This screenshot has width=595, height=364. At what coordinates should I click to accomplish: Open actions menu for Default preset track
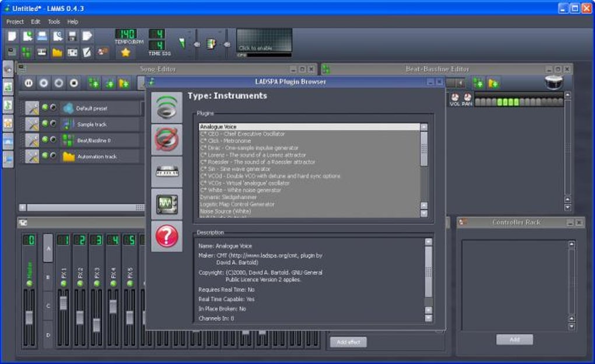click(x=32, y=108)
